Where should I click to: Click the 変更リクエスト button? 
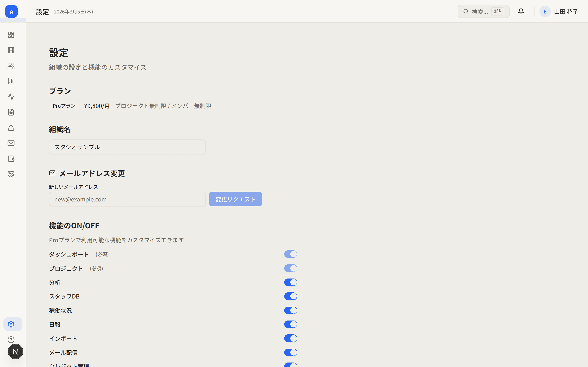point(235,199)
